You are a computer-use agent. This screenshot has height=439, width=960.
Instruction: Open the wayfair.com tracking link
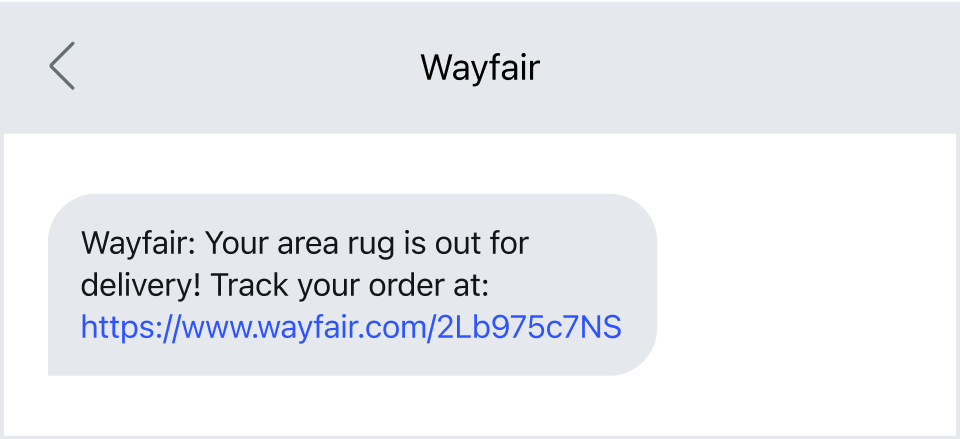pyautogui.click(x=351, y=327)
